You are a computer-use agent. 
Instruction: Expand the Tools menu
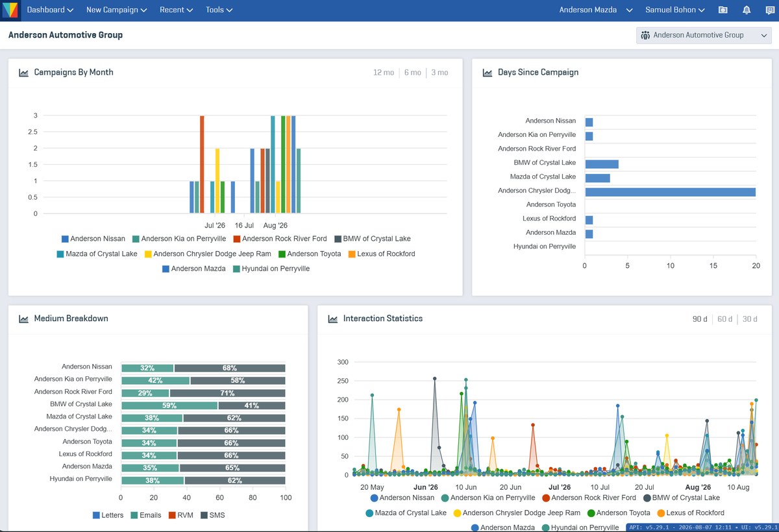219,10
